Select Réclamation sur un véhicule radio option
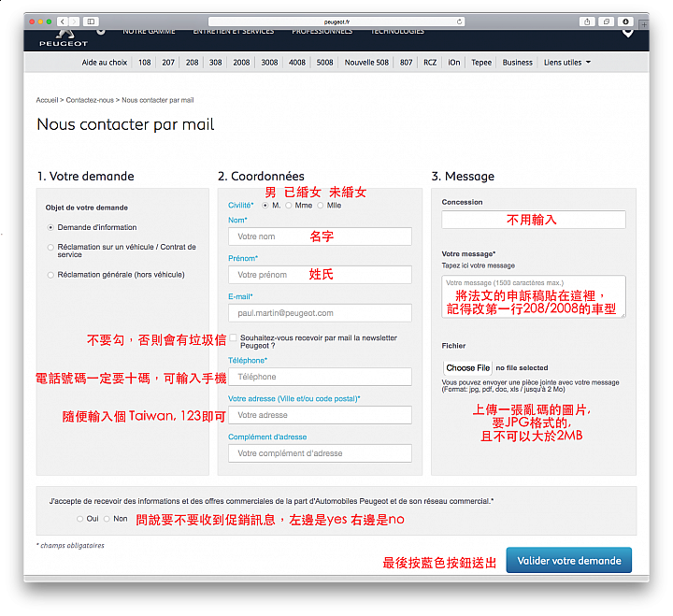 click(x=50, y=248)
